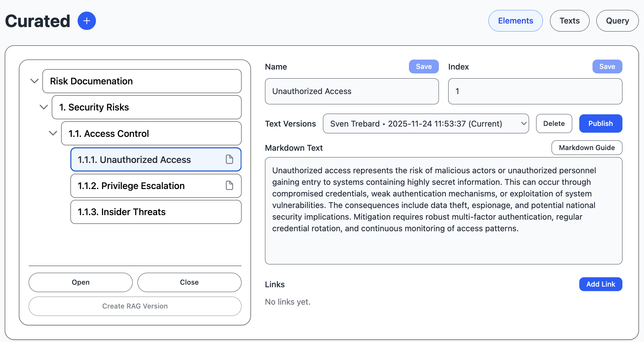Open the Query tab

[617, 21]
